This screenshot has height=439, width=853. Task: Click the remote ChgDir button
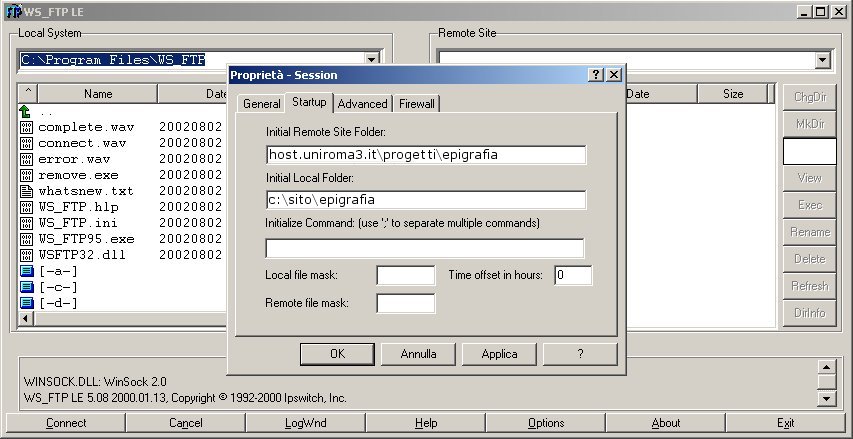(x=809, y=97)
